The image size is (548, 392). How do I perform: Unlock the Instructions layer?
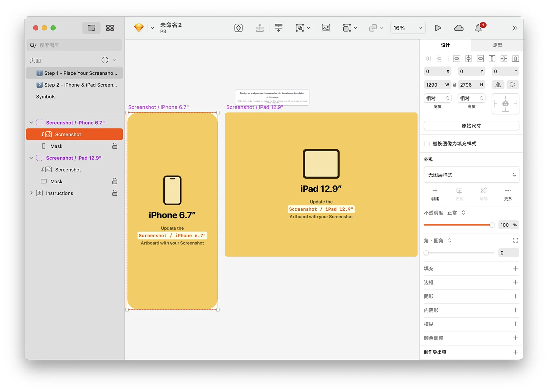[114, 193]
